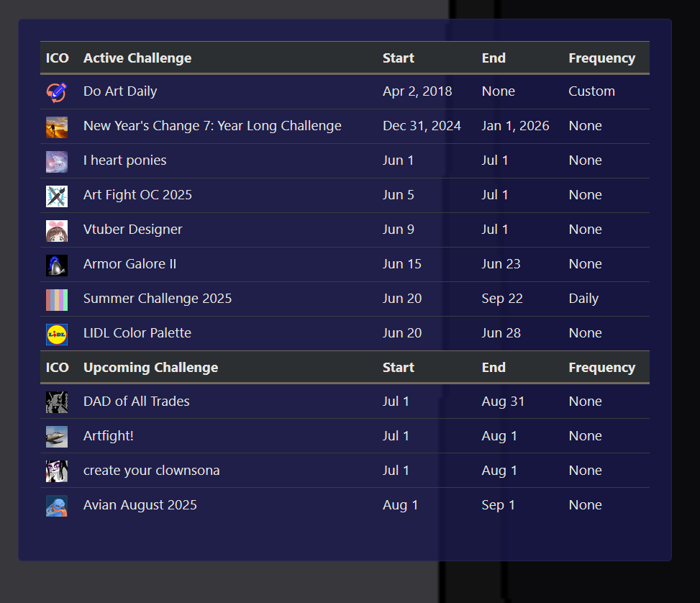Click the Start header in Active table
The height and width of the screenshot is (603, 700).
click(x=399, y=58)
